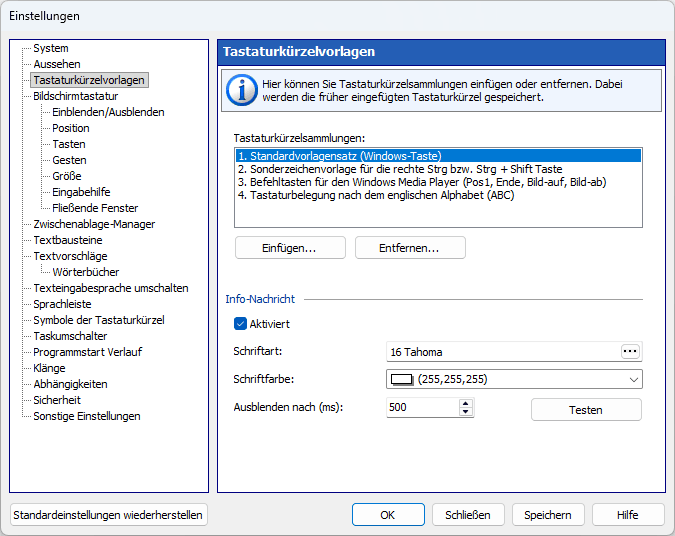Open Aussehen settings in the tree
Viewport: 675px width, 536px height.
tap(57, 64)
